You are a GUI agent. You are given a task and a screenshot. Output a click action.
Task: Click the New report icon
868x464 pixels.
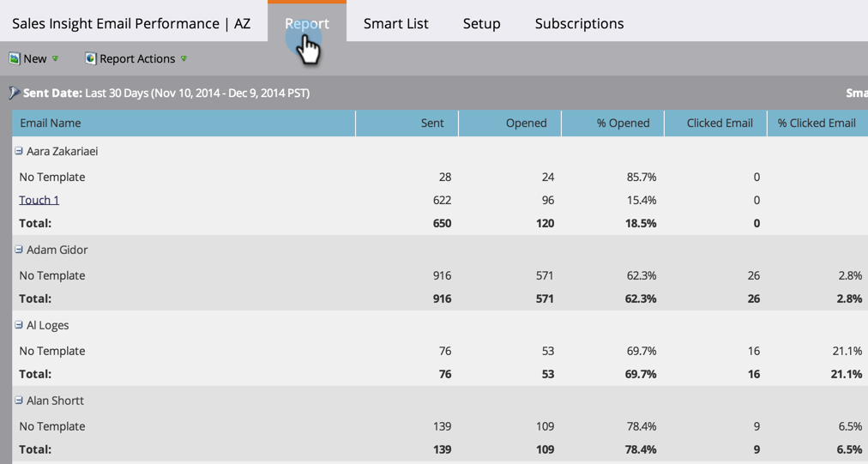(x=15, y=58)
